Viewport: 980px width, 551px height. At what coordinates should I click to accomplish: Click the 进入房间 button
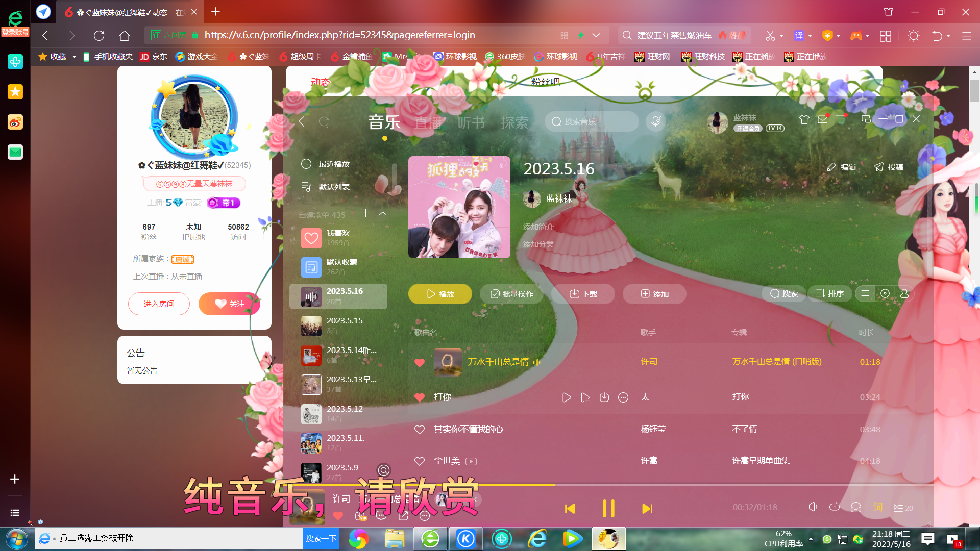click(159, 304)
